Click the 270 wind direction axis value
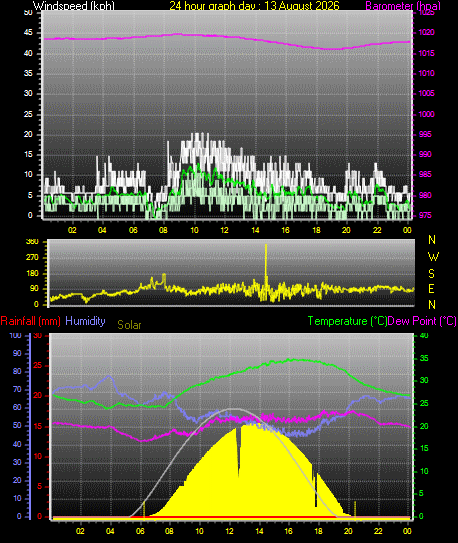 tap(32, 258)
